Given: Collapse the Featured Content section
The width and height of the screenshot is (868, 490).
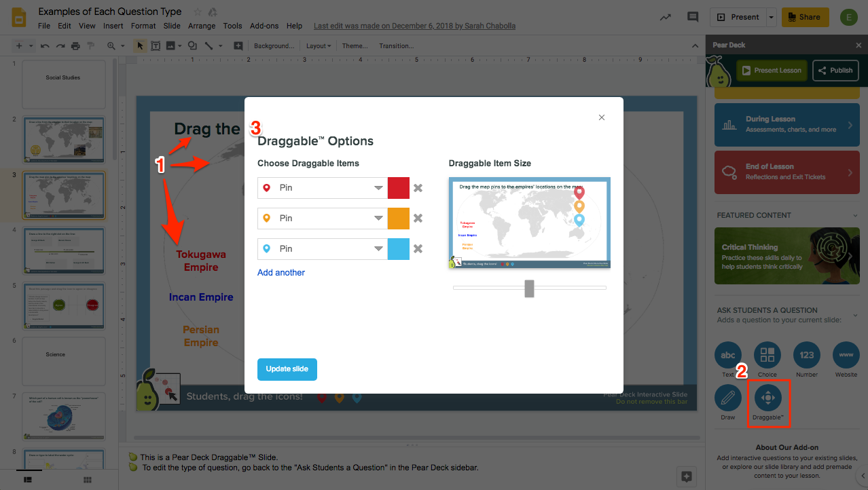Looking at the screenshot, I should coord(855,215).
